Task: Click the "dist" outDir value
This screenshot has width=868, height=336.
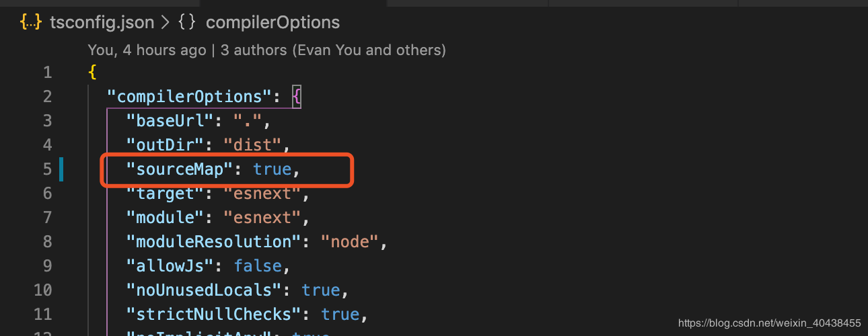Action: point(252,145)
